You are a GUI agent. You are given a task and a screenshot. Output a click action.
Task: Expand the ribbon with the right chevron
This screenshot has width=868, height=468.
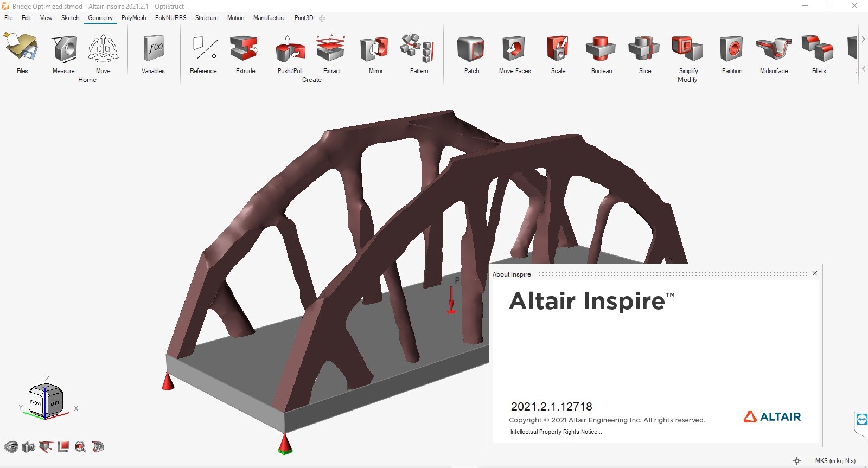coord(863,39)
